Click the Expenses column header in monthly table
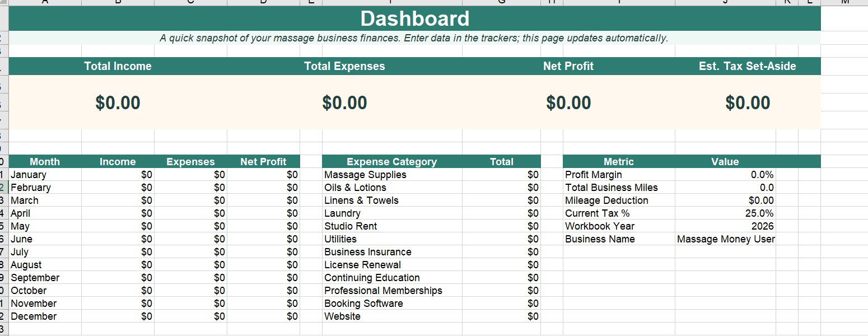 pos(190,162)
